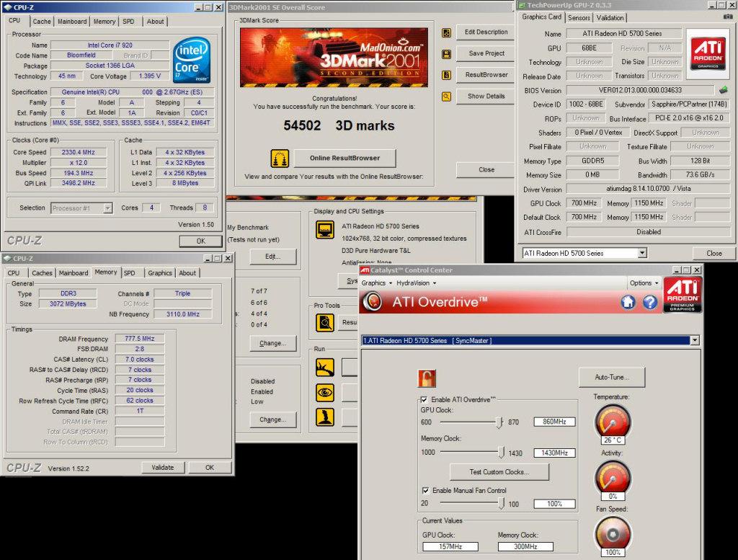
Task: Click the 100% fan speed value field
Action: tap(554, 504)
